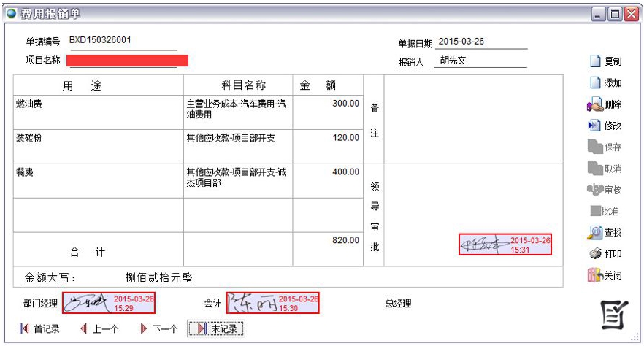Jump to last record with 末记录
Screen dimensions: 644x346
click(x=215, y=329)
